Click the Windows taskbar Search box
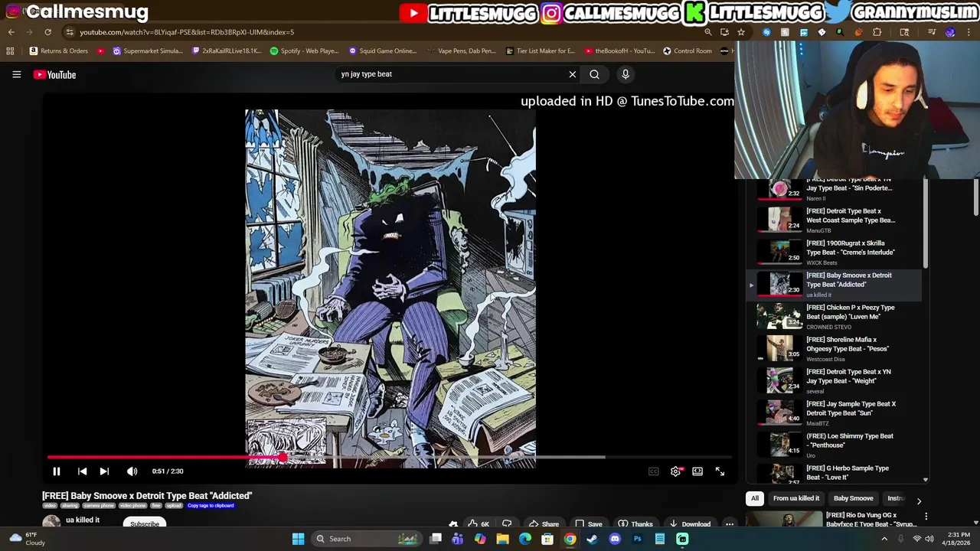Screen dimensions: 980x551 click(367, 539)
